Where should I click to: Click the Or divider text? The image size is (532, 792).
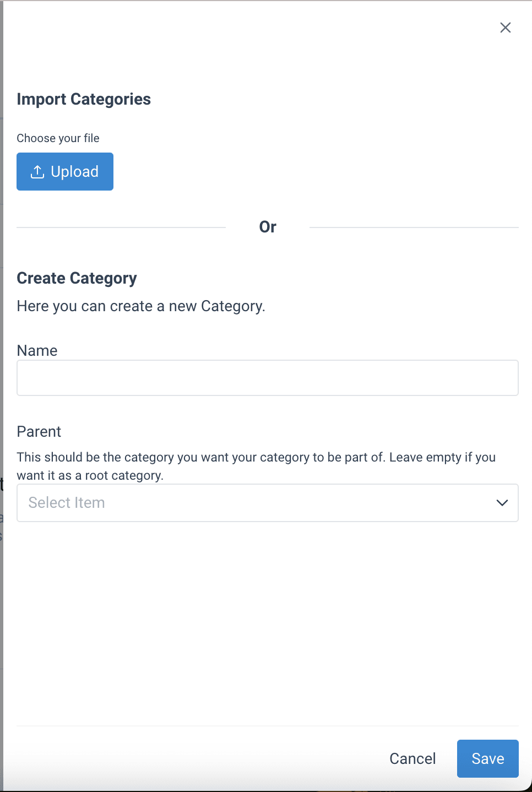[x=268, y=227]
